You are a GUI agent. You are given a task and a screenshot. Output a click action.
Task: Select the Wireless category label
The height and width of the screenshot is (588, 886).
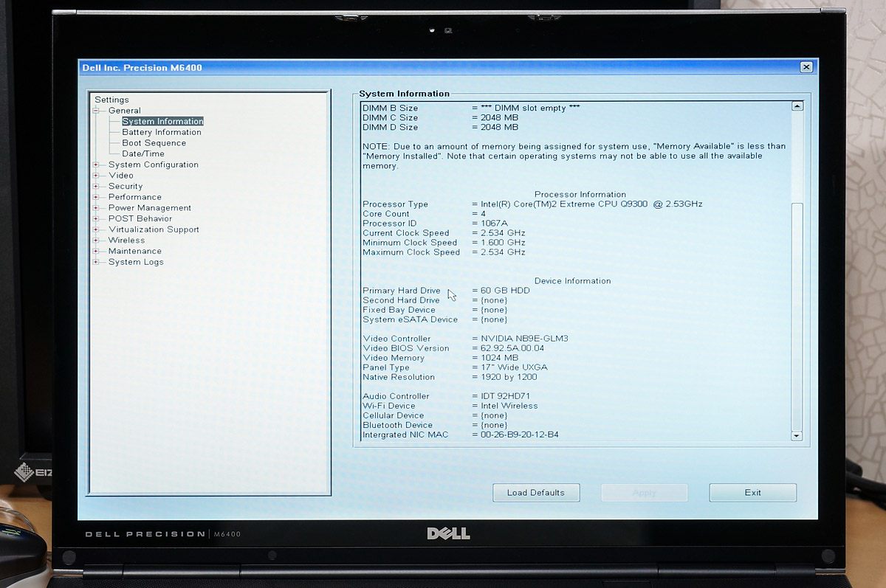pos(127,241)
